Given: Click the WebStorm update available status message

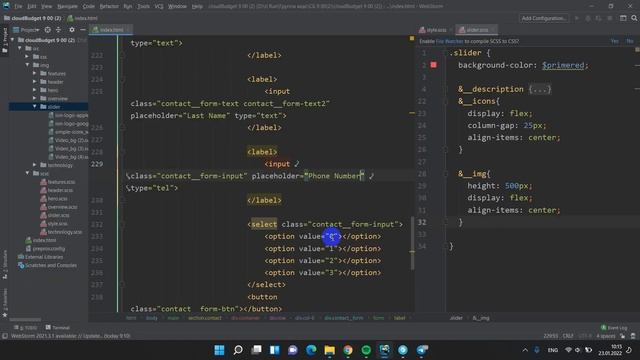Looking at the screenshot, I should pos(71,336).
